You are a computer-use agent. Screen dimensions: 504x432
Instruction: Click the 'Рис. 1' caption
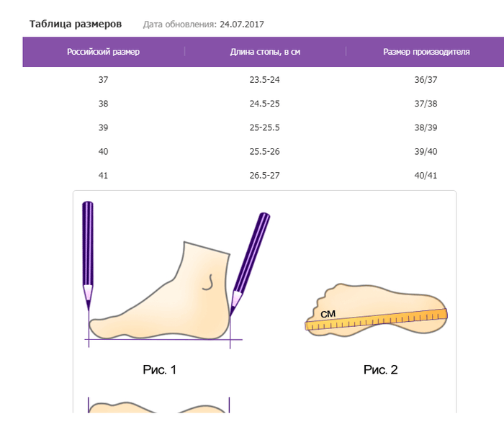coord(160,369)
